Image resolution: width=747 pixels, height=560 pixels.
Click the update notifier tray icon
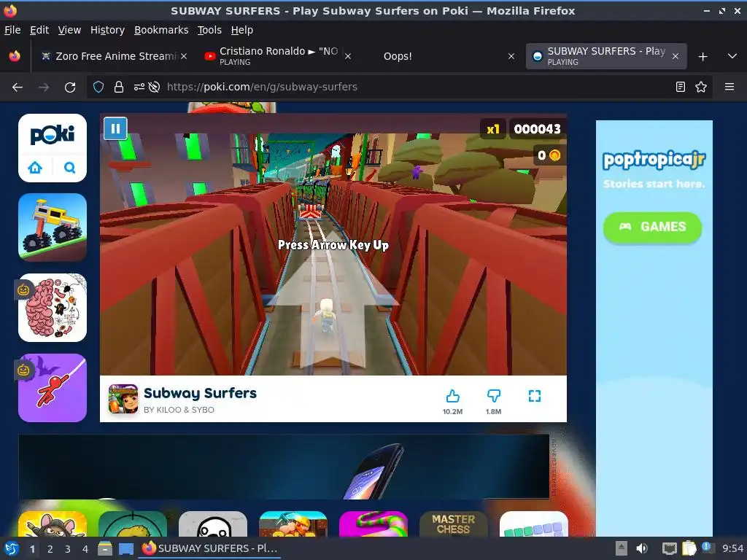pyautogui.click(x=708, y=548)
